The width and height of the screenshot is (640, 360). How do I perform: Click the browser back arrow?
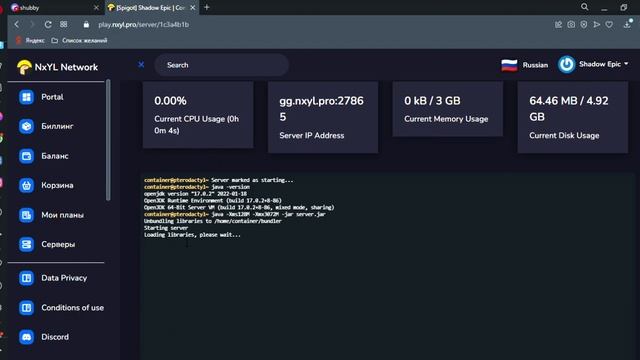click(x=17, y=24)
